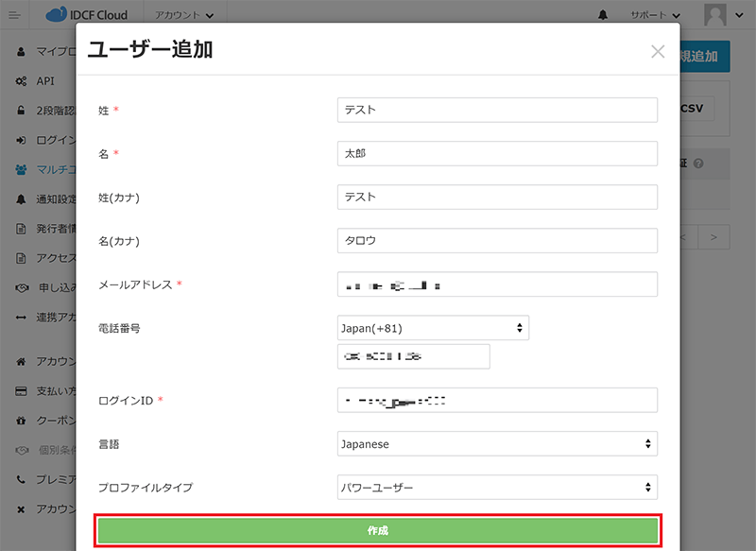Open the notification bell in the header
Screen dimensions: 756x551
tap(604, 15)
